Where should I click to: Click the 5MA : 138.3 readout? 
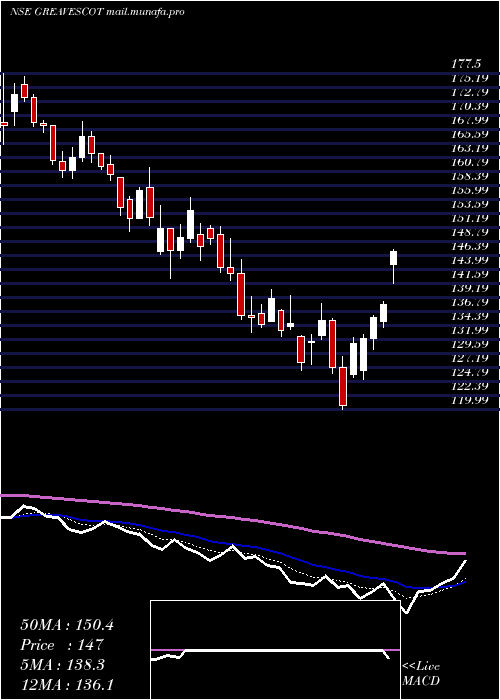(62, 665)
